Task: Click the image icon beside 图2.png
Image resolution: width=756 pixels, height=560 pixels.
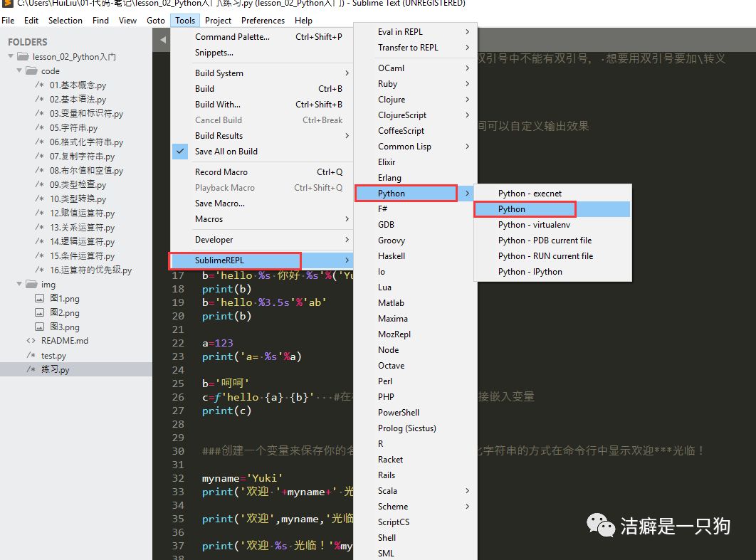Action: pyautogui.click(x=40, y=313)
